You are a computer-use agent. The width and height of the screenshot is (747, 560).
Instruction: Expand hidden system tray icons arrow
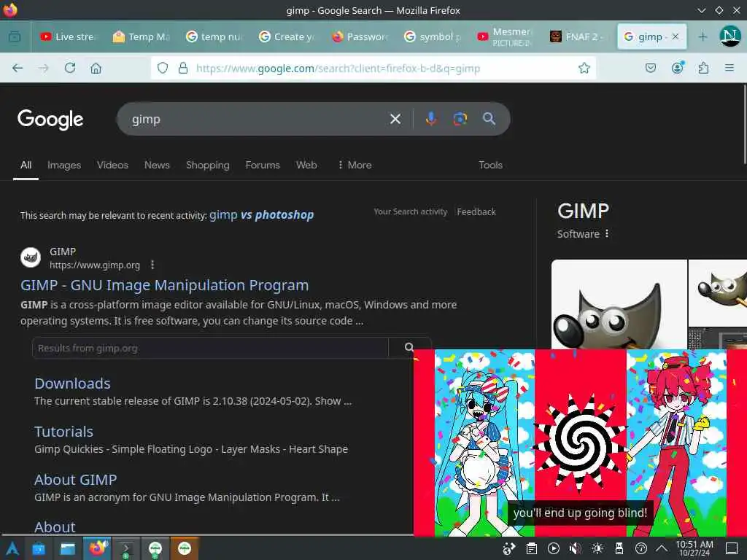(x=662, y=548)
